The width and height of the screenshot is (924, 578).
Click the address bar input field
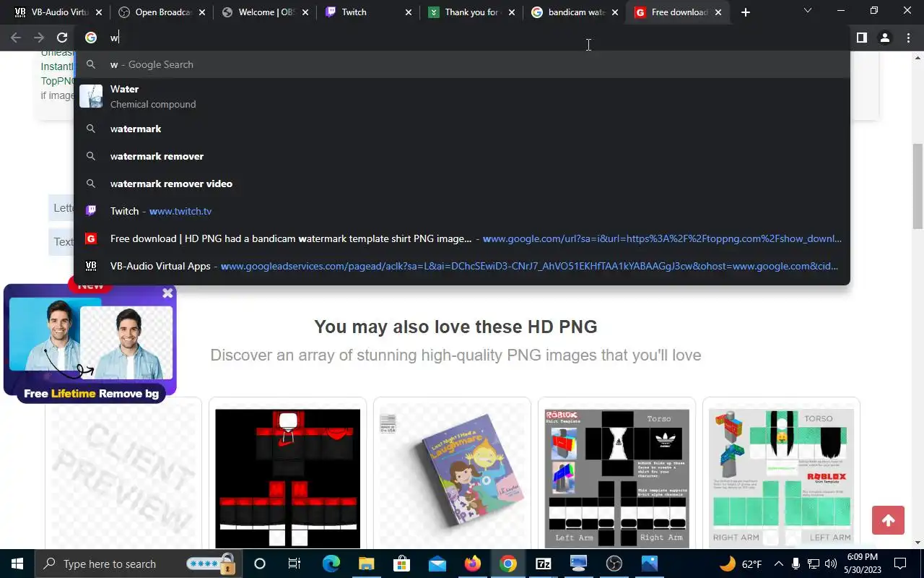click(x=462, y=38)
